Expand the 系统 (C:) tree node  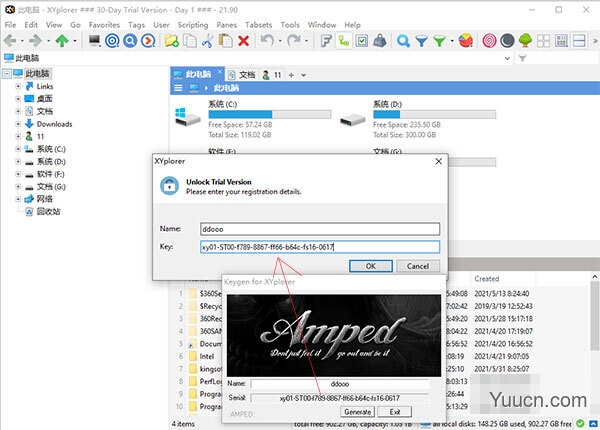(18, 149)
